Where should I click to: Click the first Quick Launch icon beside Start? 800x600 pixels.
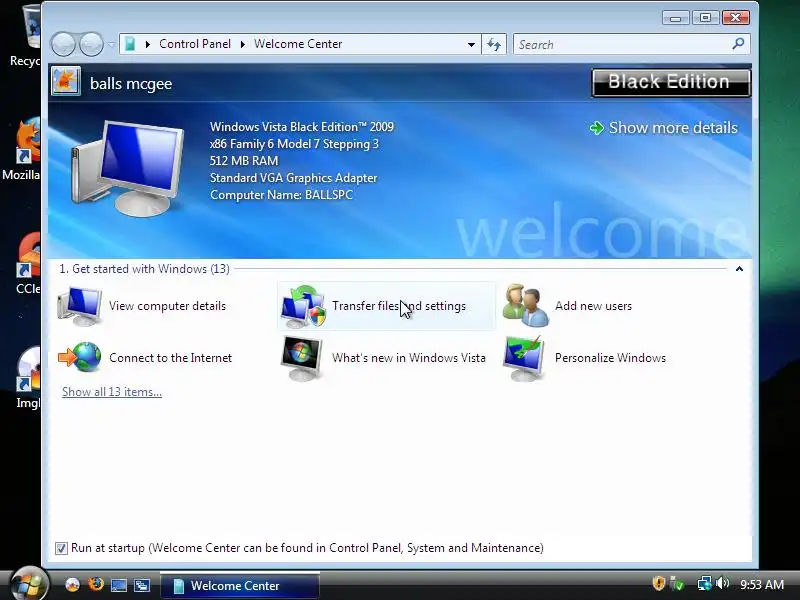[72, 585]
